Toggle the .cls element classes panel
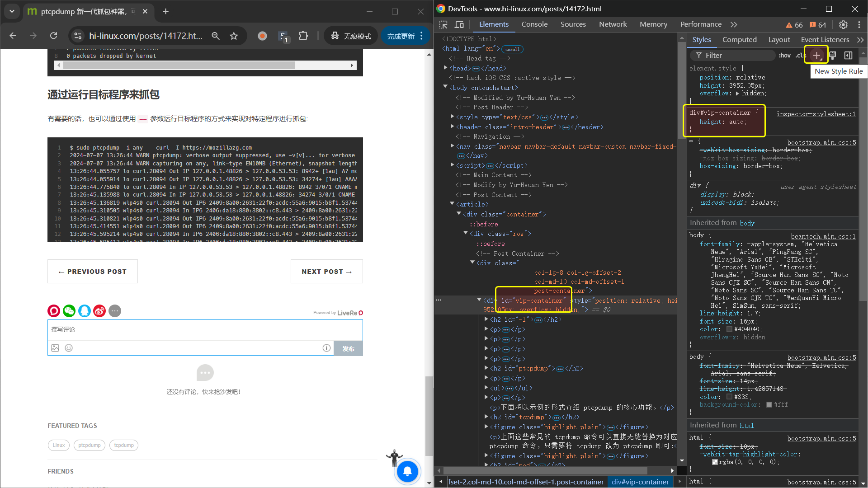The height and width of the screenshot is (488, 868). click(800, 55)
